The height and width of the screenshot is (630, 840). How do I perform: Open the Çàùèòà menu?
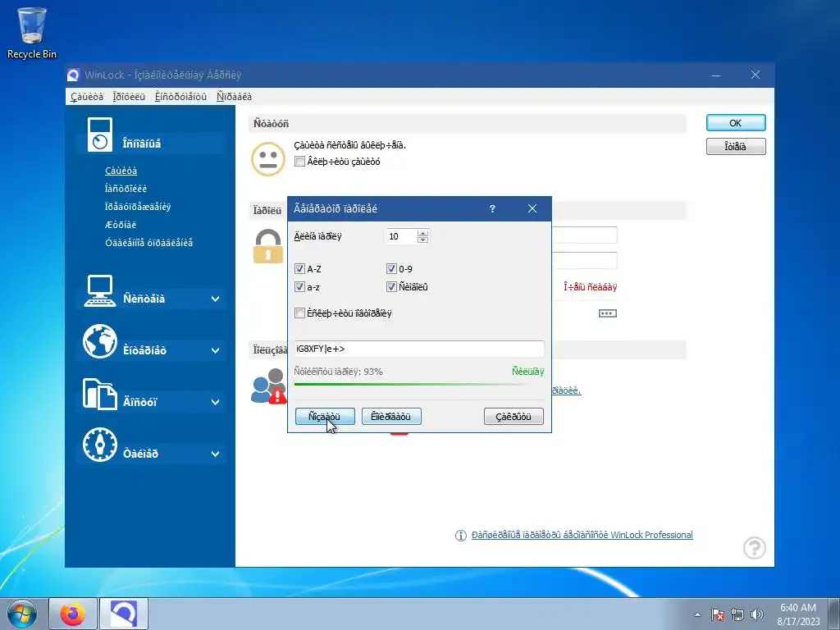87,97
